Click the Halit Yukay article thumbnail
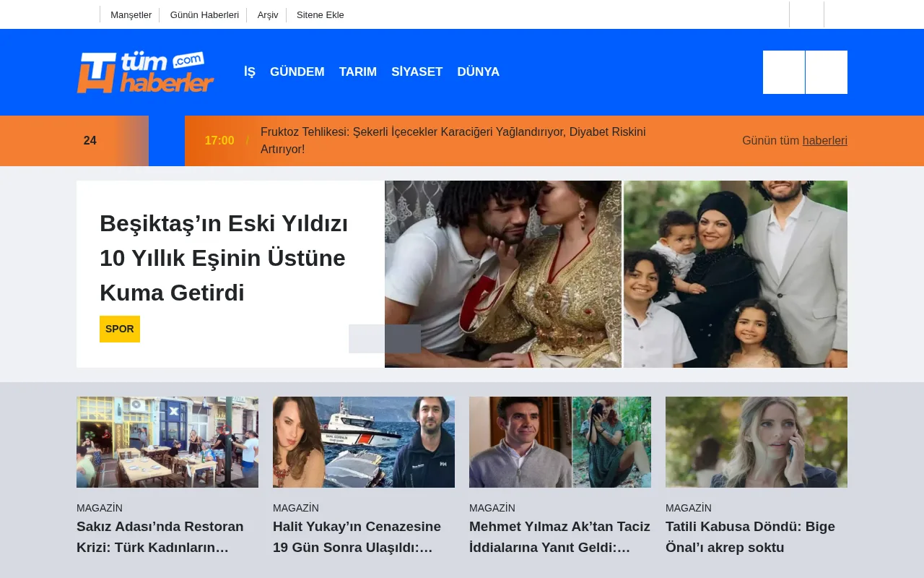The width and height of the screenshot is (924, 578). click(364, 441)
